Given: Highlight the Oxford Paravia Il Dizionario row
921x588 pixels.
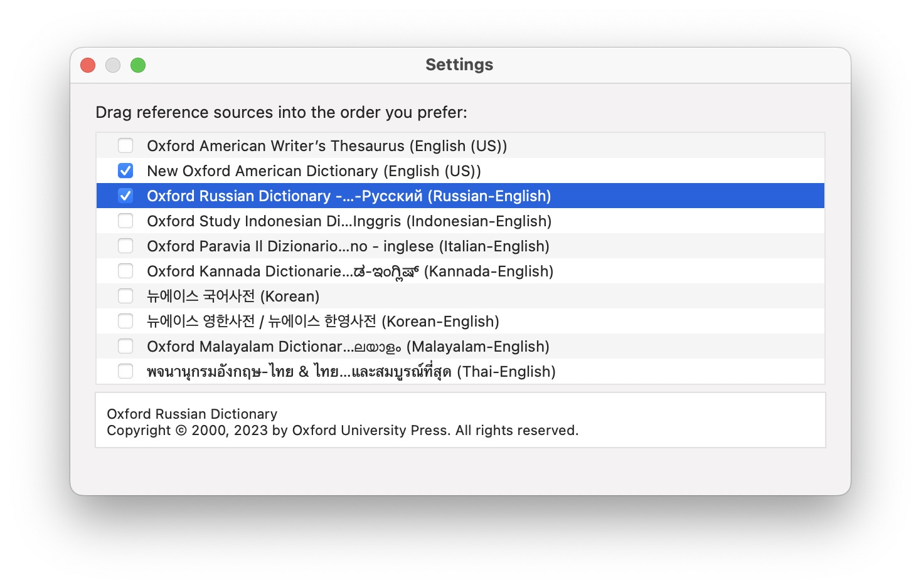Looking at the screenshot, I should point(460,246).
